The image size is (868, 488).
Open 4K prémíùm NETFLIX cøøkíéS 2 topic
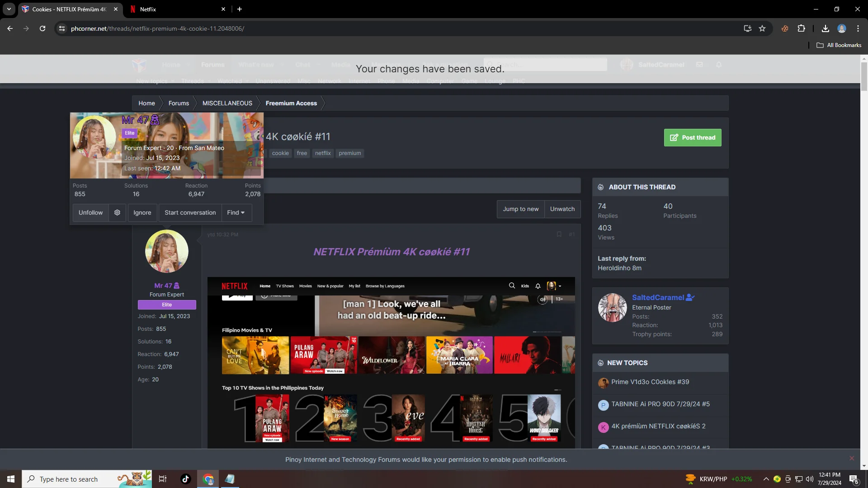coord(658,427)
